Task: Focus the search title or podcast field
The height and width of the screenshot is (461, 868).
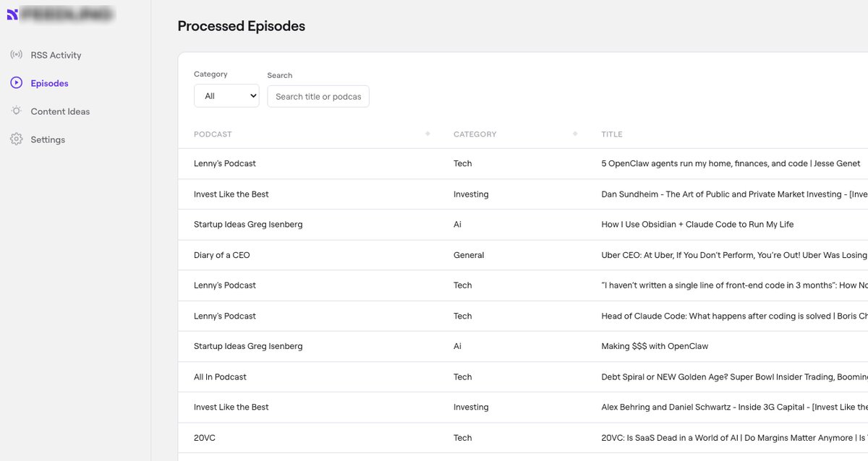Action: tap(318, 96)
